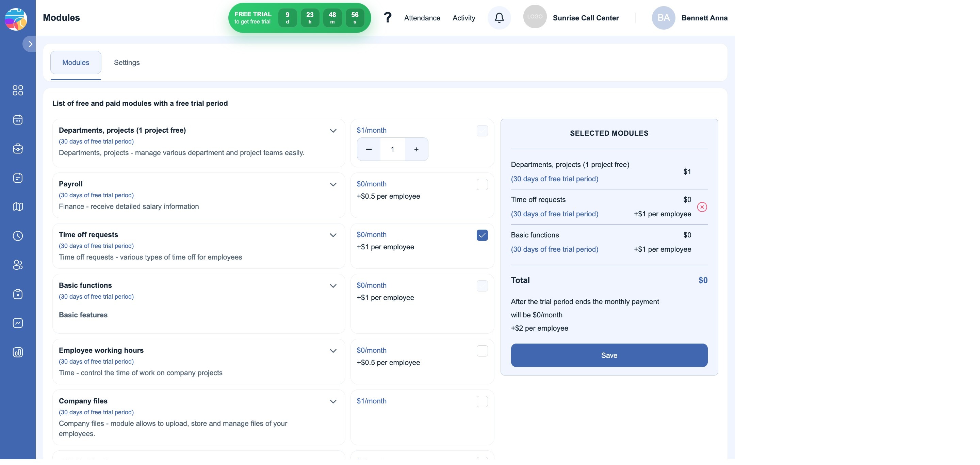Open the Bennett Anna profile name
Viewport: 980px width, 465px height.
[705, 18]
